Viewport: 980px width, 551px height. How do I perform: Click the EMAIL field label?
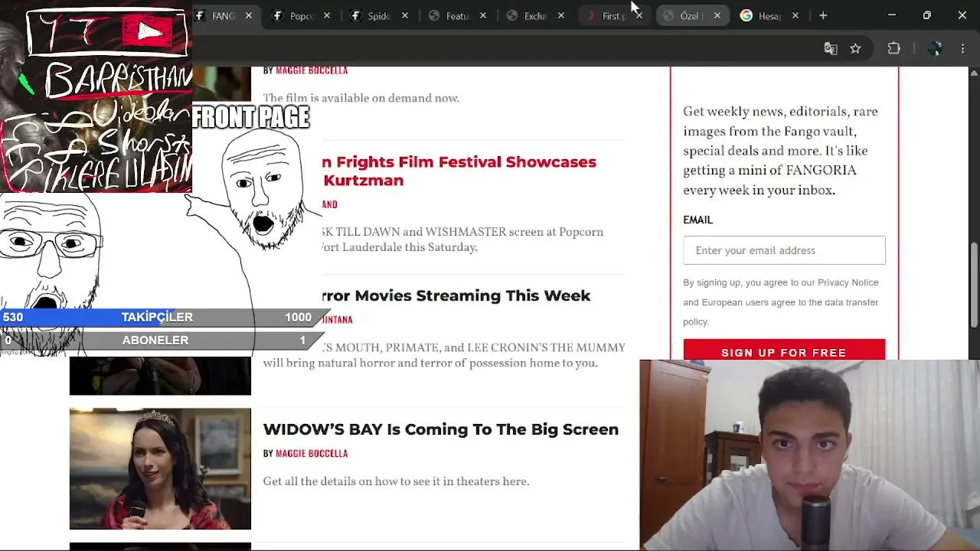point(697,220)
